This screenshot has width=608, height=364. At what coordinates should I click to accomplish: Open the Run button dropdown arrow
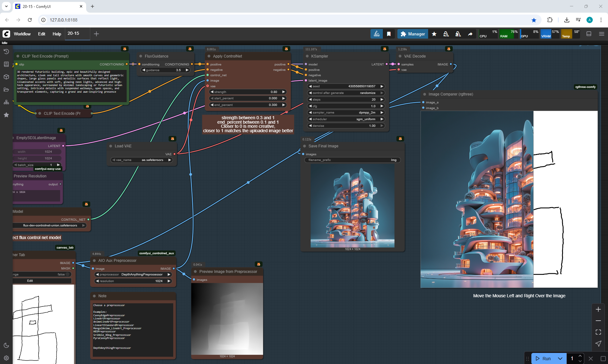click(x=560, y=358)
